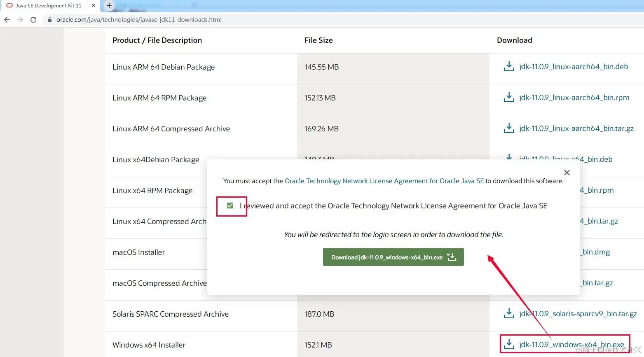Select 'Linux ARM 64 RPM Package' text
Screen dimensions: 644x357
(x=159, y=98)
